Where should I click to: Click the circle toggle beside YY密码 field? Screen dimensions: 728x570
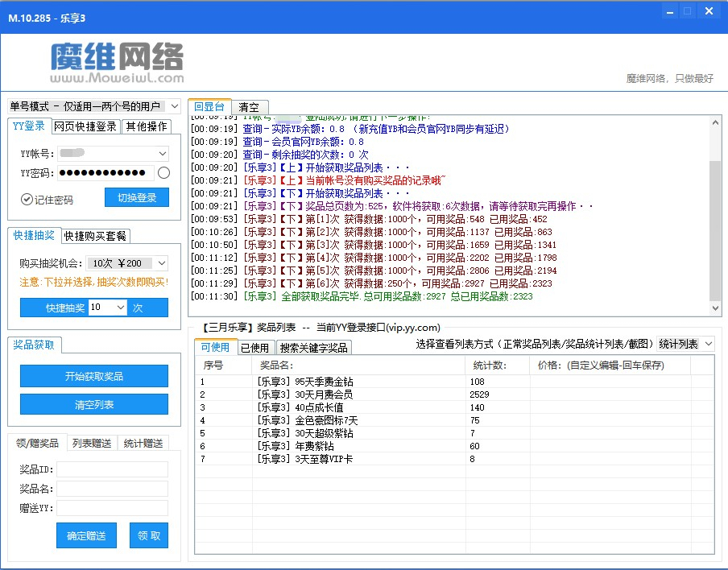(x=164, y=173)
